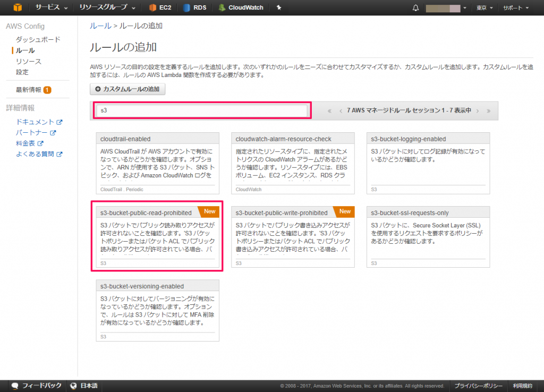Click the 詳細情報 sidebar section label
The width and height of the screenshot is (544, 392).
click(x=20, y=108)
